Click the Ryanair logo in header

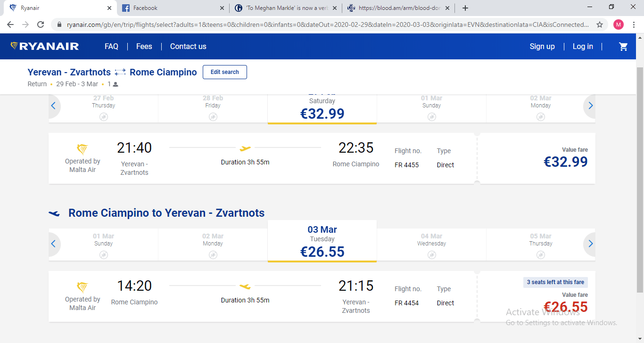tap(45, 46)
